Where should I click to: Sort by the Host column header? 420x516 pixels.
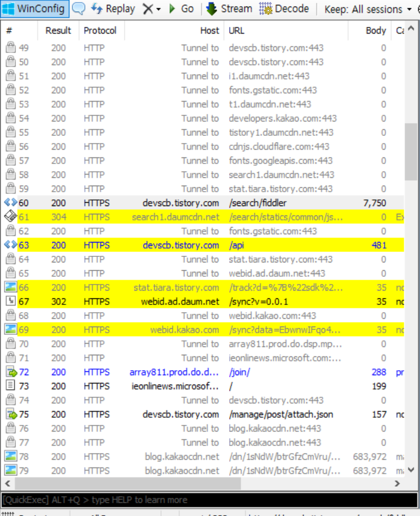[x=174, y=30]
